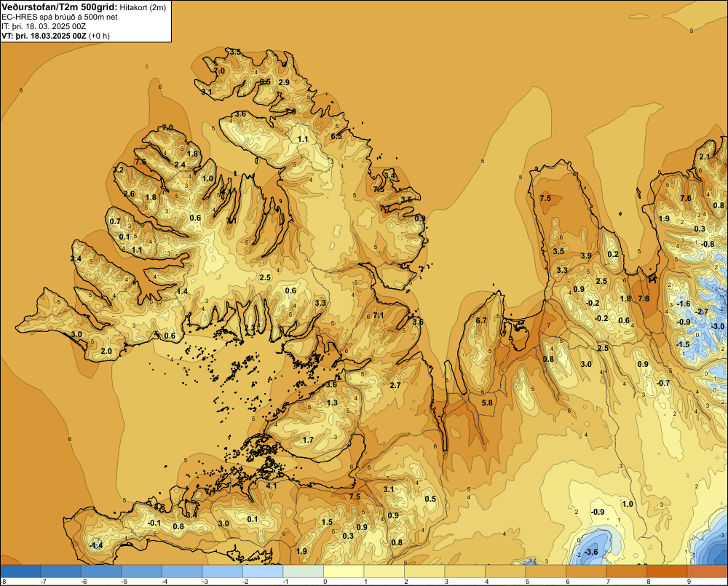The image size is (728, 586).
Task: Select legend swatch between -4 and -3
Action: (x=182, y=571)
